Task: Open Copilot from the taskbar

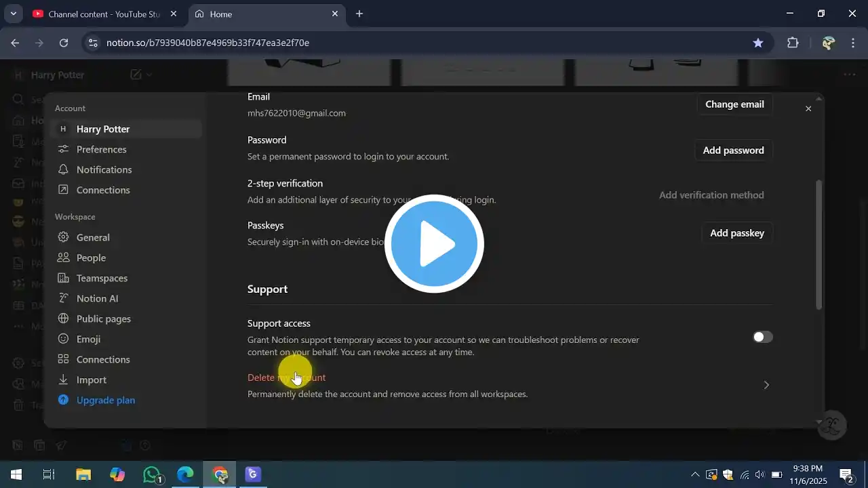Action: [x=117, y=474]
